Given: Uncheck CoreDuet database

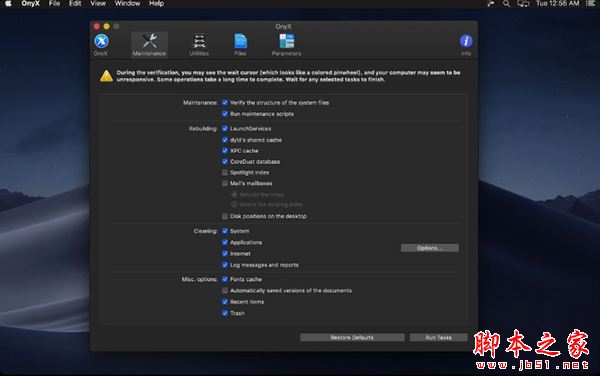Looking at the screenshot, I should (225, 161).
